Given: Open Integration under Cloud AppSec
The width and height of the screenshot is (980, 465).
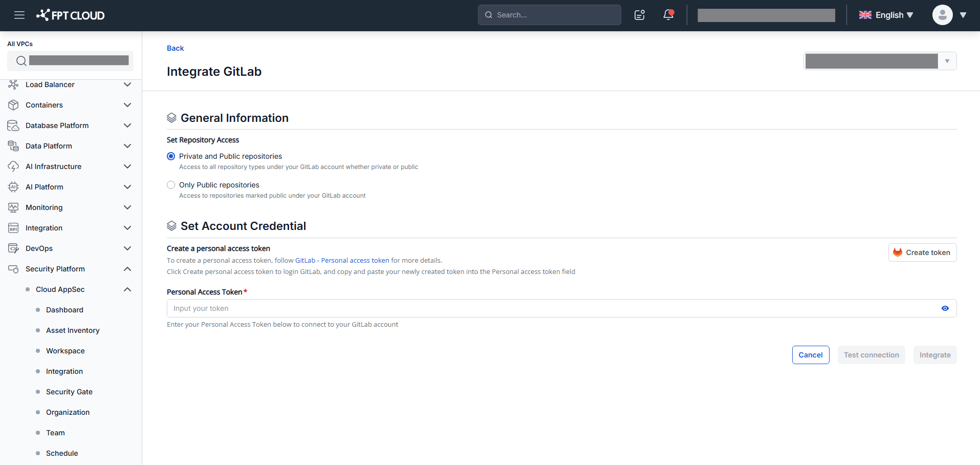Looking at the screenshot, I should [x=64, y=371].
